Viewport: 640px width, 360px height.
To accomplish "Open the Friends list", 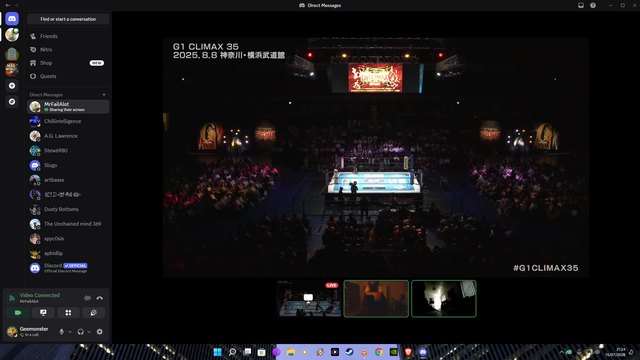I will [68, 36].
